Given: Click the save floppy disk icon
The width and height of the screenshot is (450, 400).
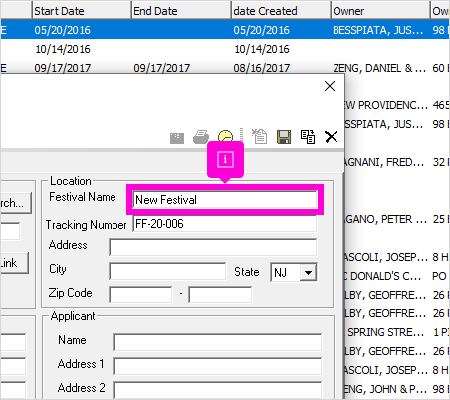Looking at the screenshot, I should click(284, 137).
